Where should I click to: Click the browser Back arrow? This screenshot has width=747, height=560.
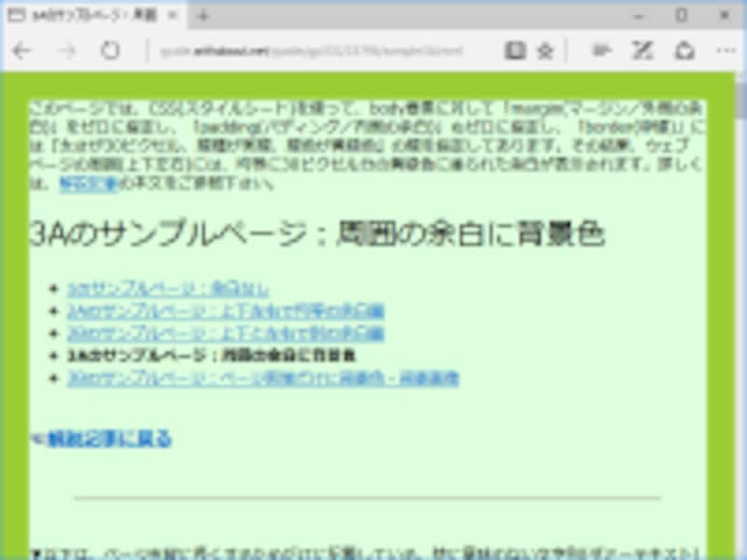click(x=21, y=50)
